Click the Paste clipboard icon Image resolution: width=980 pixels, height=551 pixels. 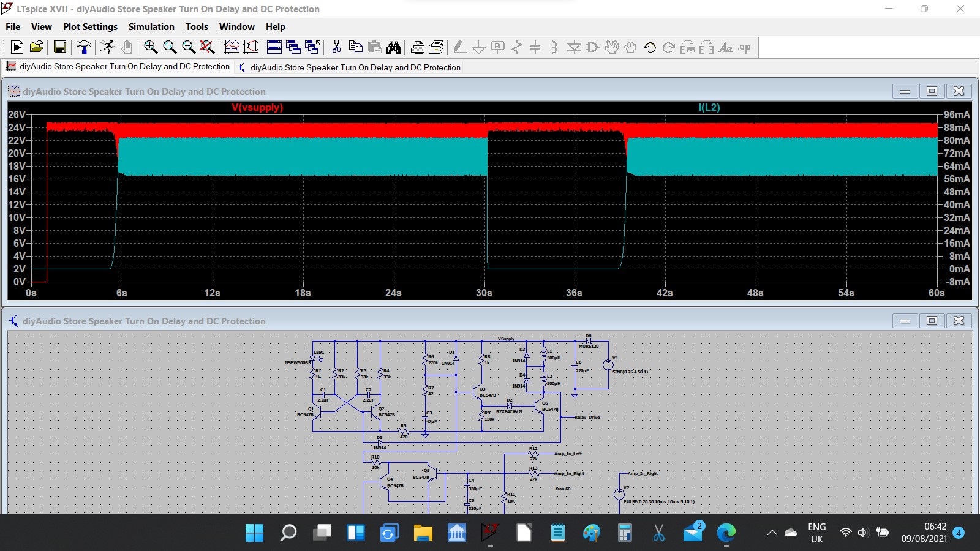pos(374,47)
